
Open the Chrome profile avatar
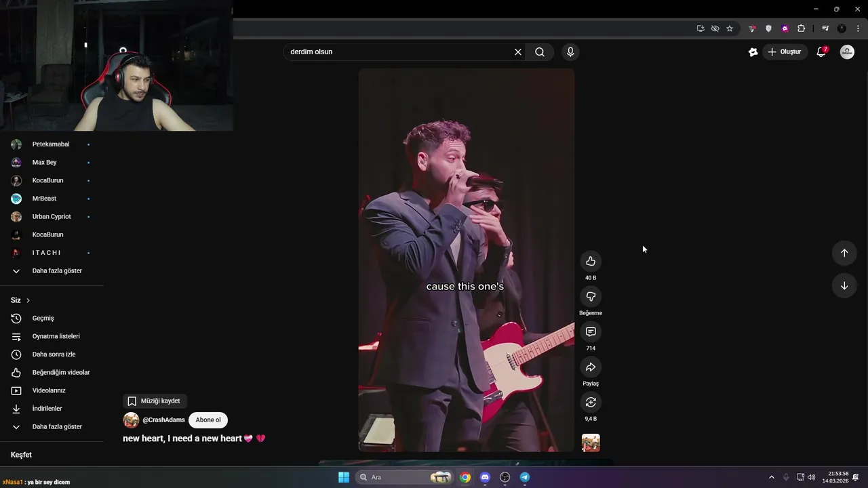[x=842, y=28]
